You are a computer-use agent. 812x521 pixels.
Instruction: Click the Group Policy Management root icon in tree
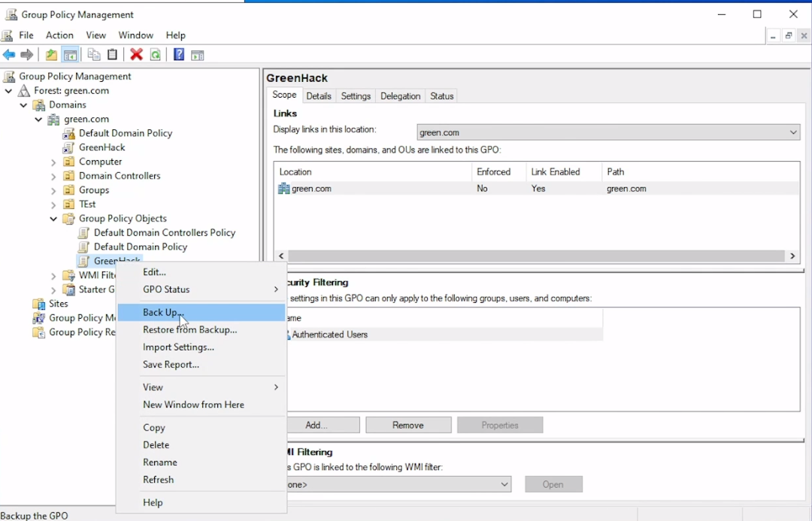pyautogui.click(x=9, y=76)
